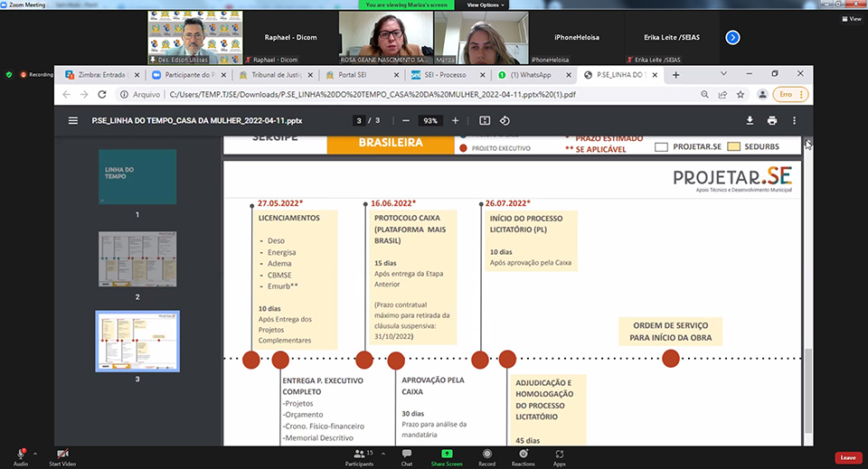The height and width of the screenshot is (469, 868).
Task: Expand the View Options dropdown
Action: click(484, 5)
